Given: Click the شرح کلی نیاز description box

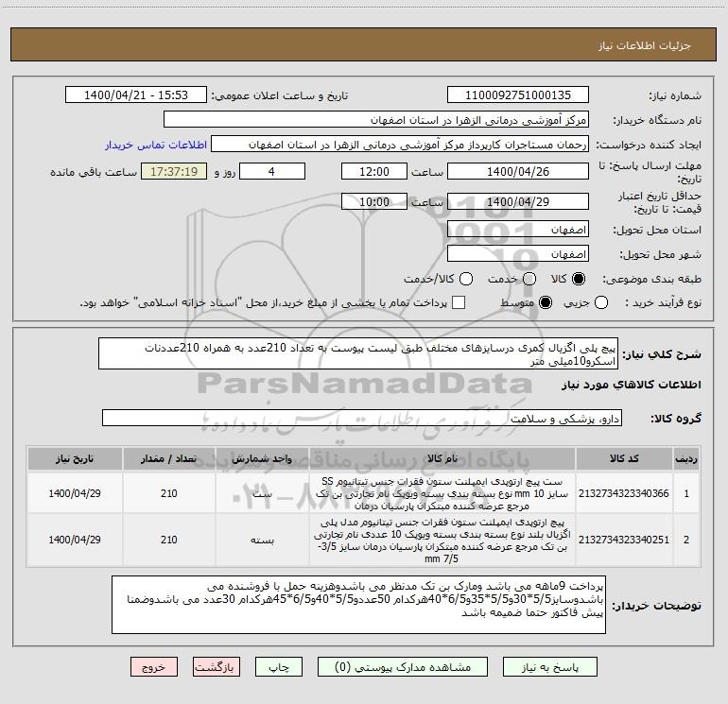Looking at the screenshot, I should point(358,353).
